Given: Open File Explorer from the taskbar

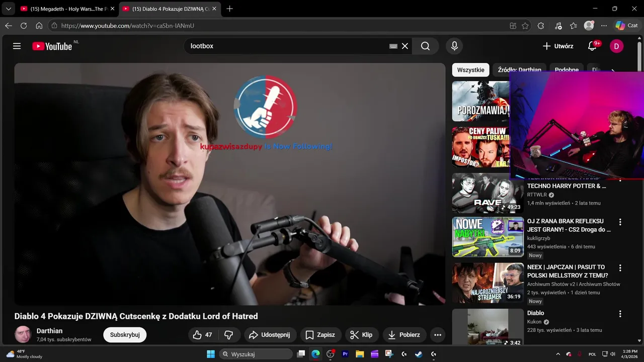Looking at the screenshot, I should pos(360,354).
